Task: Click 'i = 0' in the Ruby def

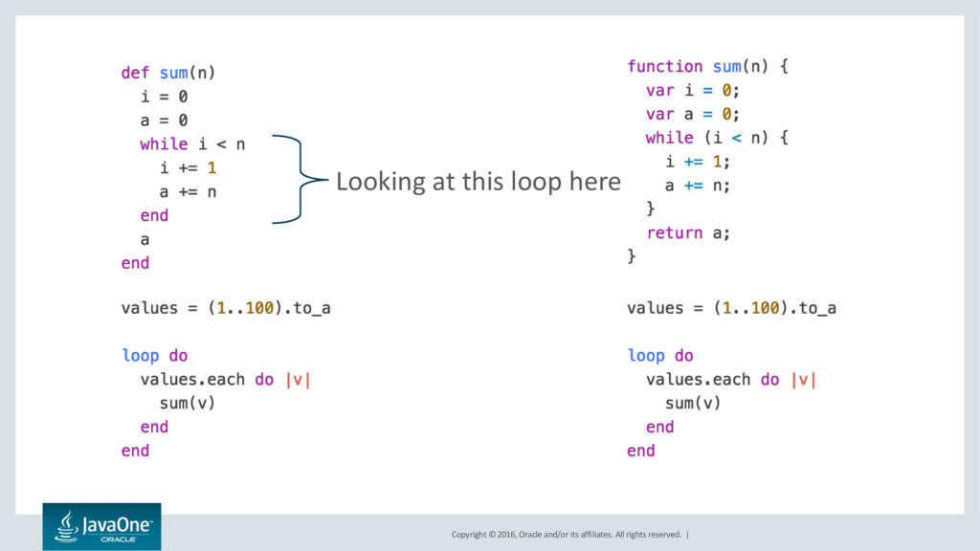Action: click(x=164, y=97)
